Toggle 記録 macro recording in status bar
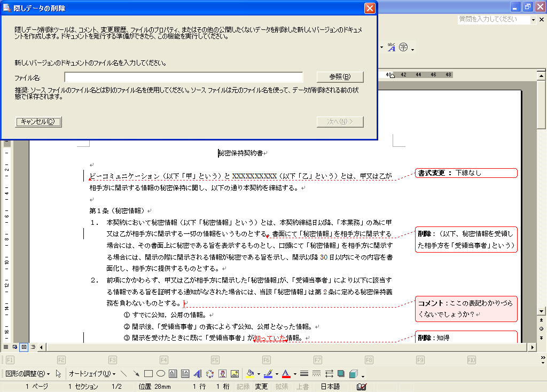The height and width of the screenshot is (392, 547). click(243, 387)
